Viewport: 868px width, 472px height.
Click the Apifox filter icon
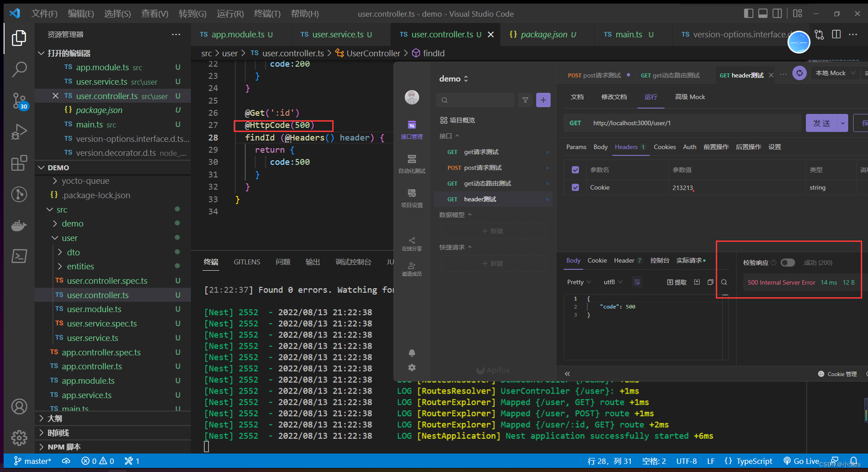[525, 100]
